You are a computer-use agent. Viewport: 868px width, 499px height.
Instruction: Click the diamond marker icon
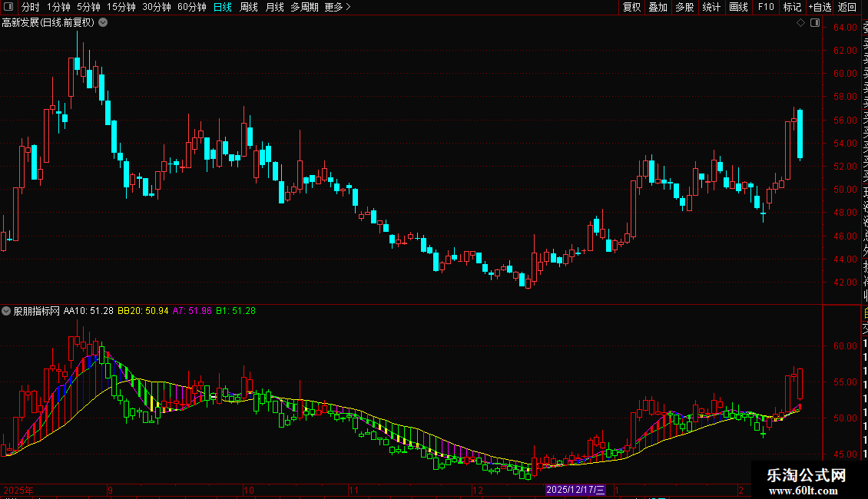coord(800,23)
